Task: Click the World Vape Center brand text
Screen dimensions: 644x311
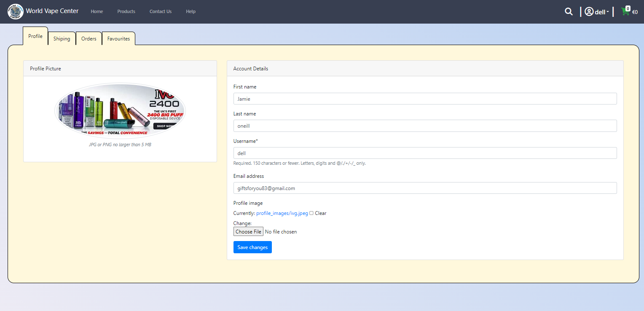Action: (52, 11)
